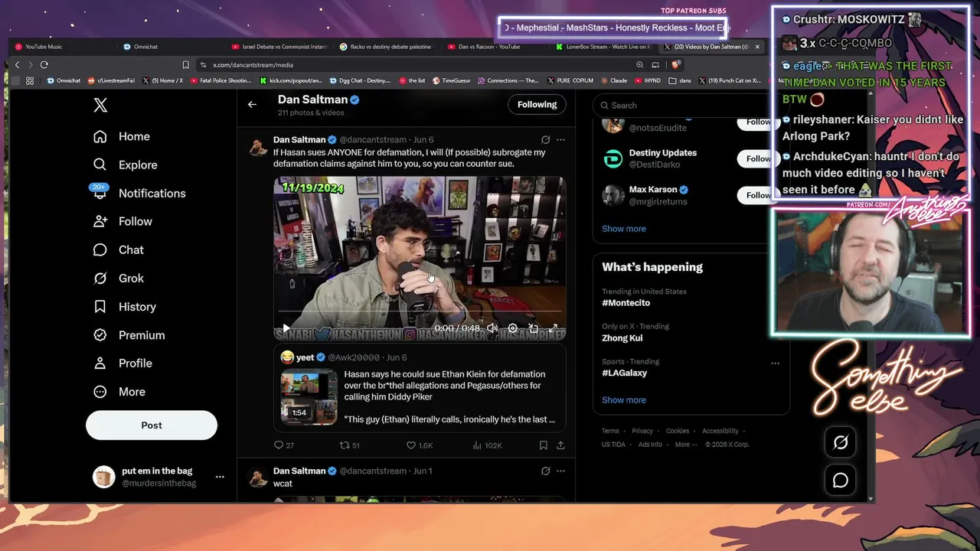Open the dans bookmarks folder

coord(680,80)
